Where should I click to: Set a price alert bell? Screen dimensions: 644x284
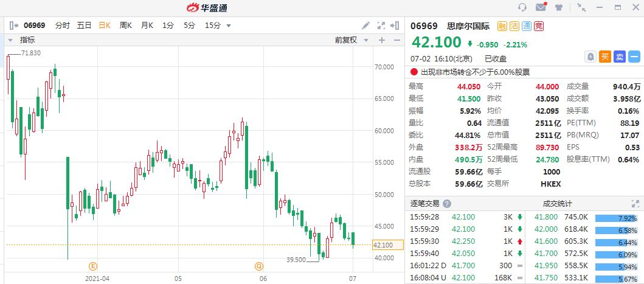click(590, 57)
